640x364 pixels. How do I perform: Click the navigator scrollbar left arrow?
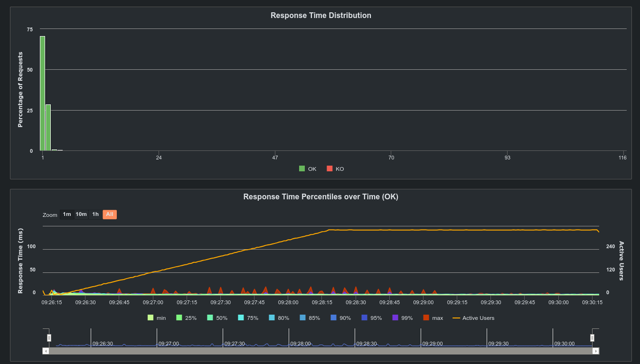click(x=46, y=351)
